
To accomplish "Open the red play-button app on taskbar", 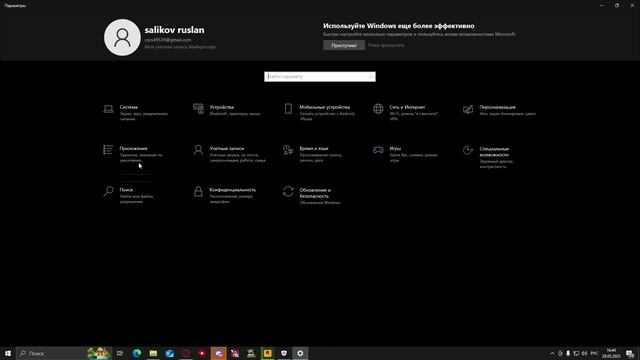I will (x=202, y=353).
